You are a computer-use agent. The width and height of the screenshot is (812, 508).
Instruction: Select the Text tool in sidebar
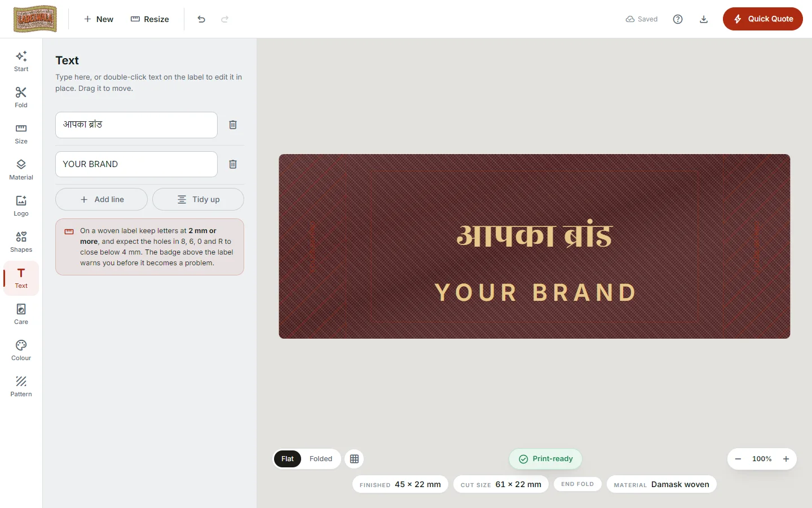click(21, 278)
